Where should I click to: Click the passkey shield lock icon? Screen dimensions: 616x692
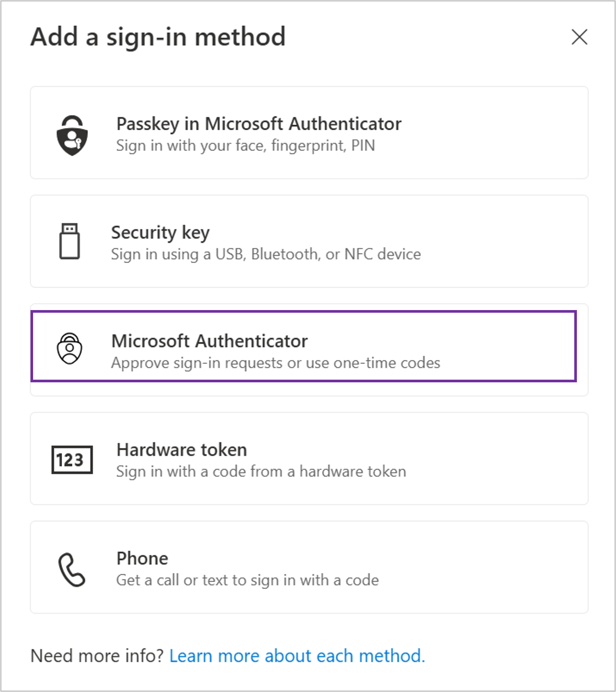72,135
